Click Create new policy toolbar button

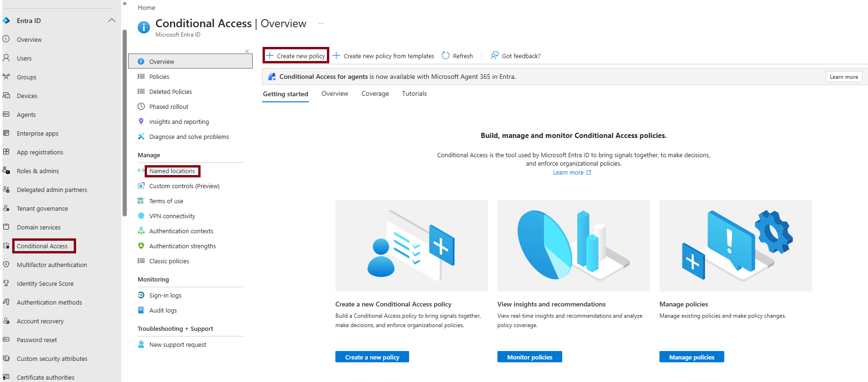click(296, 56)
